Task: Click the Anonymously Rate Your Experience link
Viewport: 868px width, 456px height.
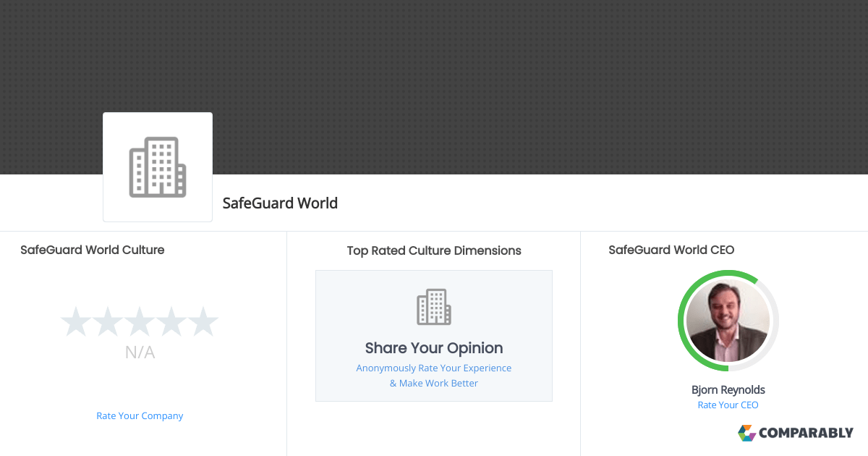Action: (433, 368)
